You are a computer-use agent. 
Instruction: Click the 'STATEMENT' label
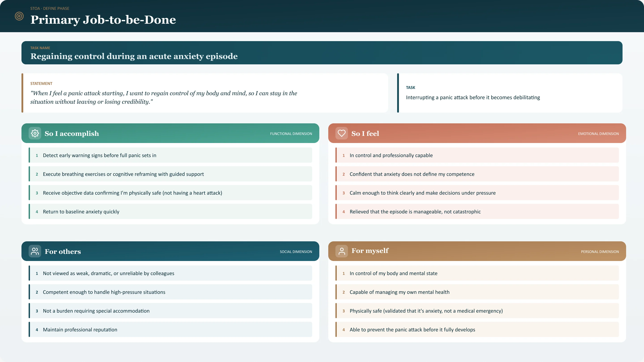tap(41, 83)
